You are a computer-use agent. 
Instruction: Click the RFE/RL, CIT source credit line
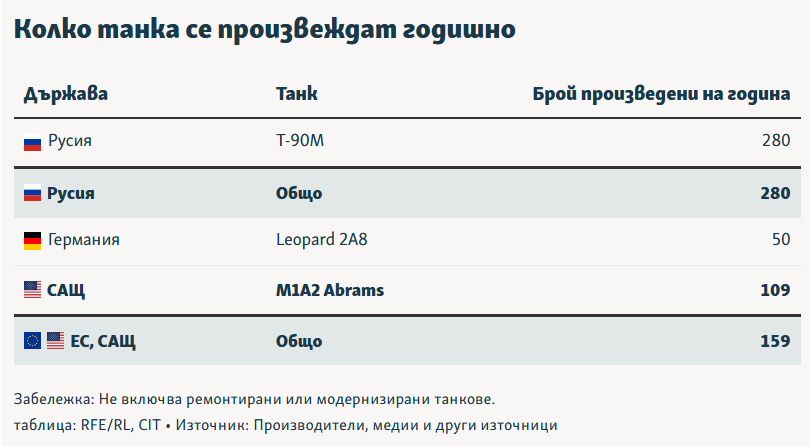click(x=286, y=424)
